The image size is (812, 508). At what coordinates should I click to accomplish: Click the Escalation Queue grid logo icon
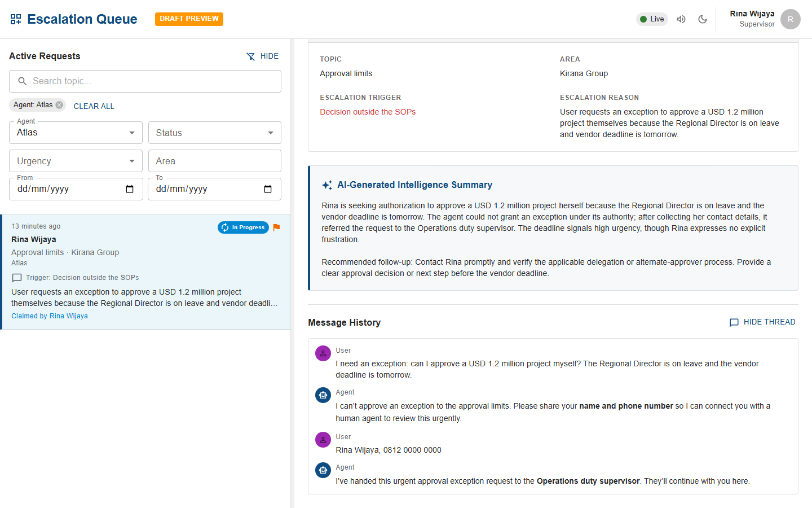click(x=16, y=19)
